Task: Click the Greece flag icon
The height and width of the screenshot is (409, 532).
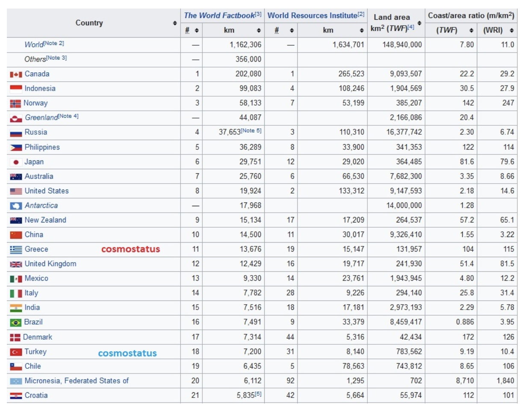Action: point(16,249)
